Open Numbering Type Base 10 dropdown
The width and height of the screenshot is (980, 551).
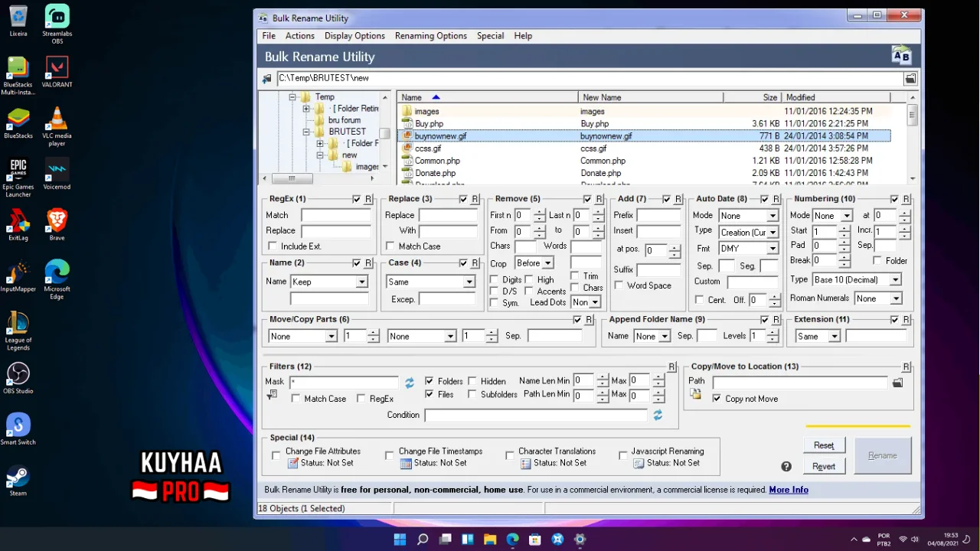pyautogui.click(x=857, y=280)
